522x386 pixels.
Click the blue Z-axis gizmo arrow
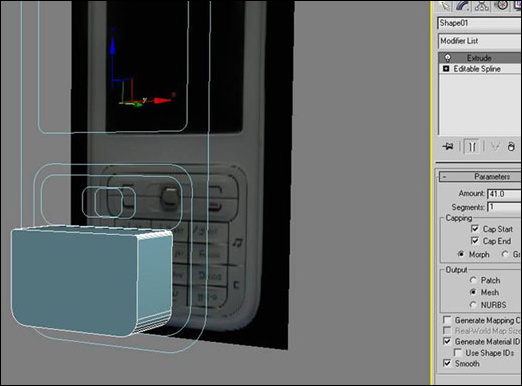point(113,45)
